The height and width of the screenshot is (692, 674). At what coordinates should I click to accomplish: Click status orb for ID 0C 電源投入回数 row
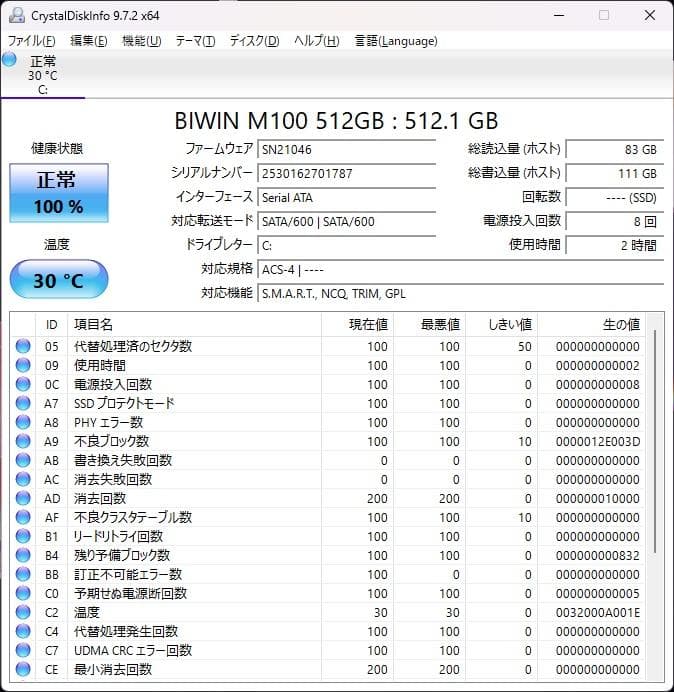[23, 384]
